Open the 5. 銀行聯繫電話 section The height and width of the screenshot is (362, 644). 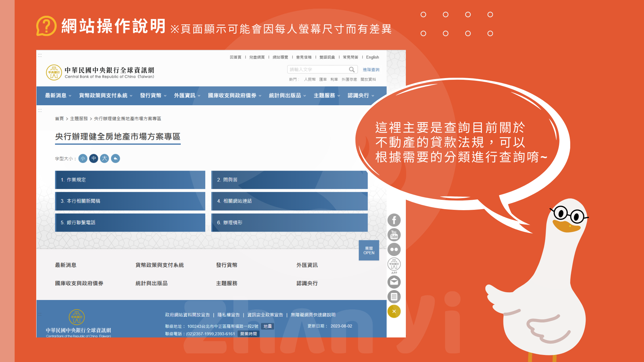130,223
